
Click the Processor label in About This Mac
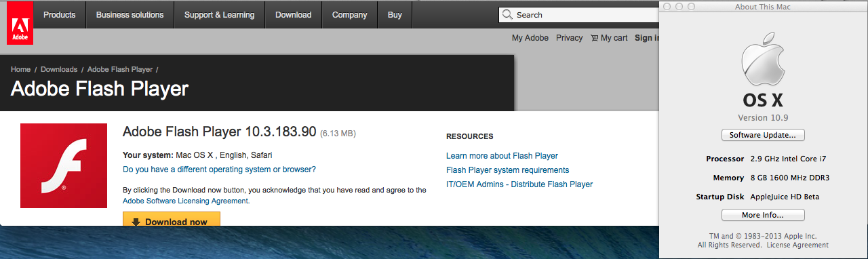pyautogui.click(x=726, y=159)
